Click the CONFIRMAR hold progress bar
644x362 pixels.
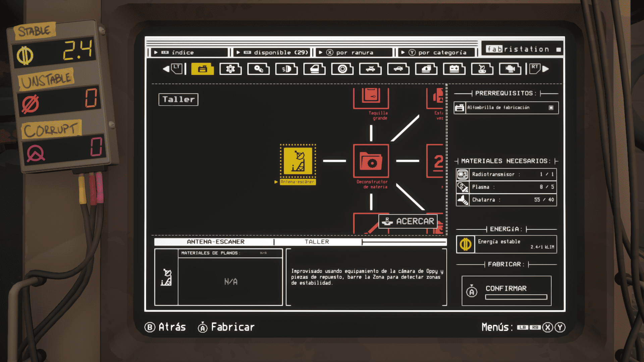(x=516, y=297)
